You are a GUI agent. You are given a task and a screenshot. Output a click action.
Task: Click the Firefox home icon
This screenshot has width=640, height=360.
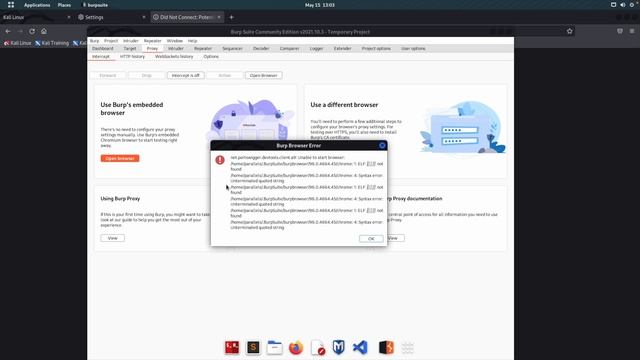pos(44,31)
